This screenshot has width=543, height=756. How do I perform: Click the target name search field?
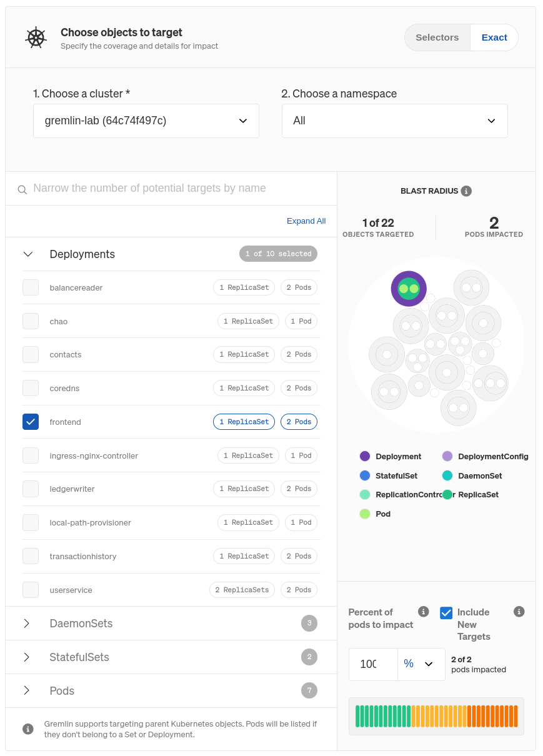171,189
